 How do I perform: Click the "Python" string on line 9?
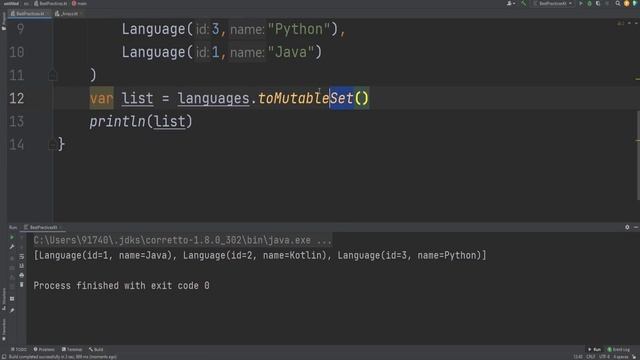[299, 29]
